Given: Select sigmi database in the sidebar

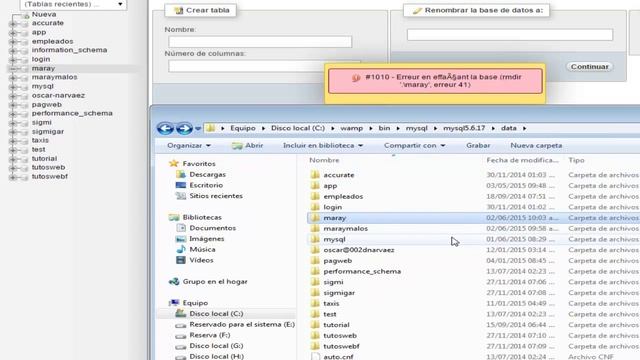Looking at the screenshot, I should (42, 122).
